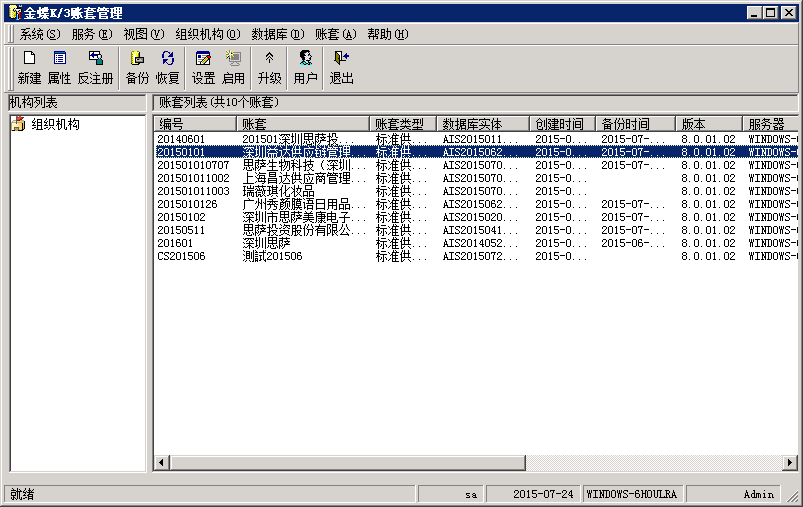This screenshot has height=507, width=803.
Task: Select account row 201501010707
Action: (x=476, y=165)
